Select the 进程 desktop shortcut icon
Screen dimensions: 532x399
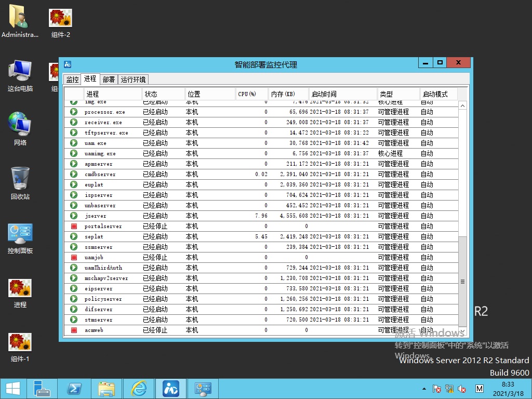(x=20, y=293)
